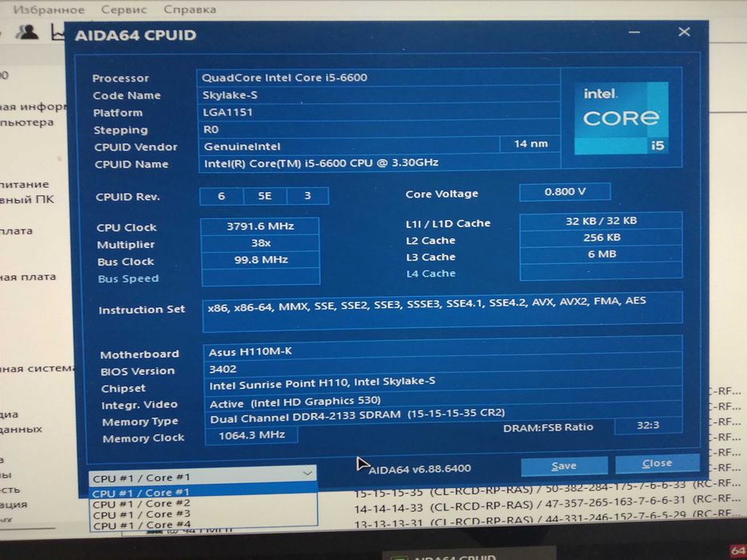Click the Instruction Set text box

[443, 312]
